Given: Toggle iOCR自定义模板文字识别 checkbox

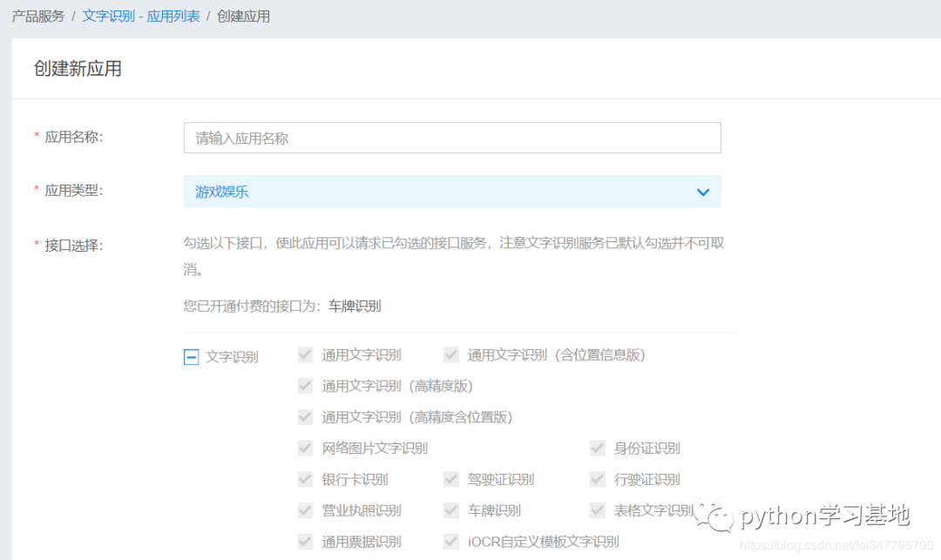Looking at the screenshot, I should [451, 542].
